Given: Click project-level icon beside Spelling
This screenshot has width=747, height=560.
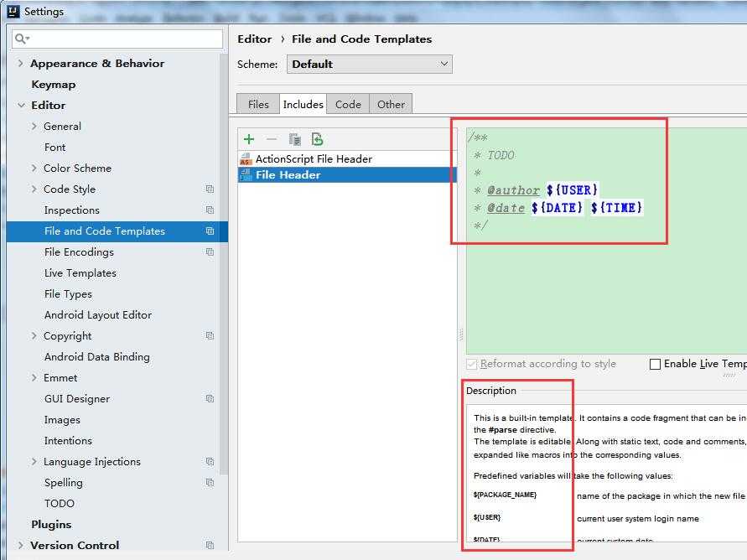Looking at the screenshot, I should [210, 482].
